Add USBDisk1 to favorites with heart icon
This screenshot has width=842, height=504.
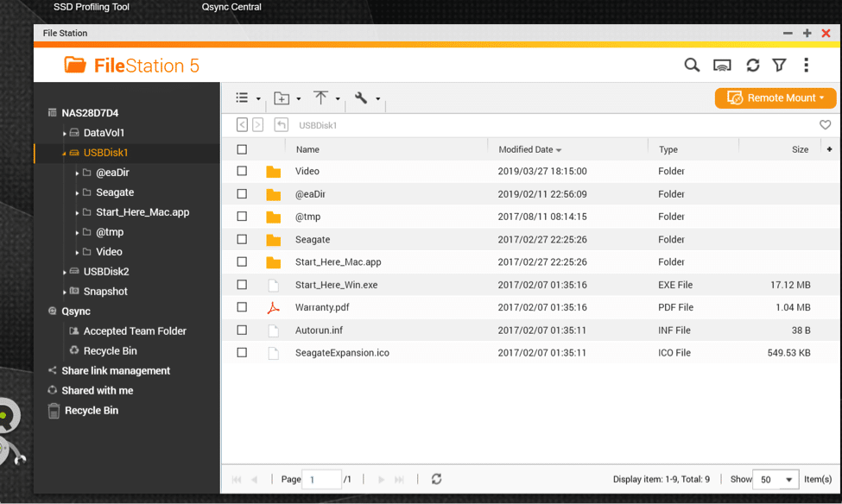[825, 125]
